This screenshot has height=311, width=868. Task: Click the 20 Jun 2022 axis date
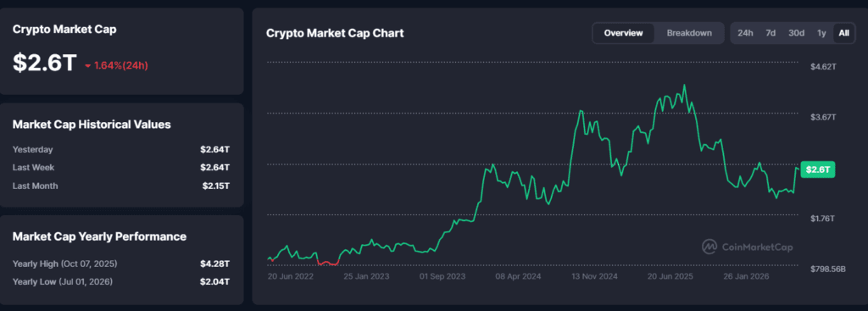tap(291, 276)
